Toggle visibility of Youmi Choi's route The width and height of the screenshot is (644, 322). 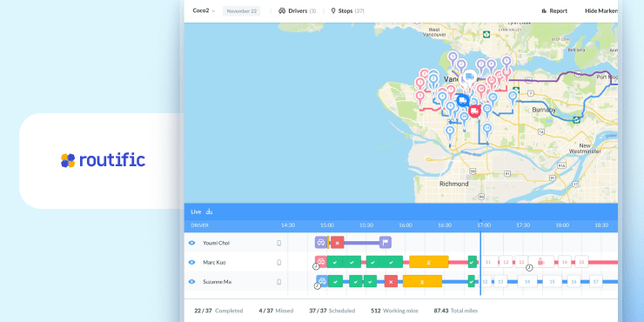[x=191, y=243]
